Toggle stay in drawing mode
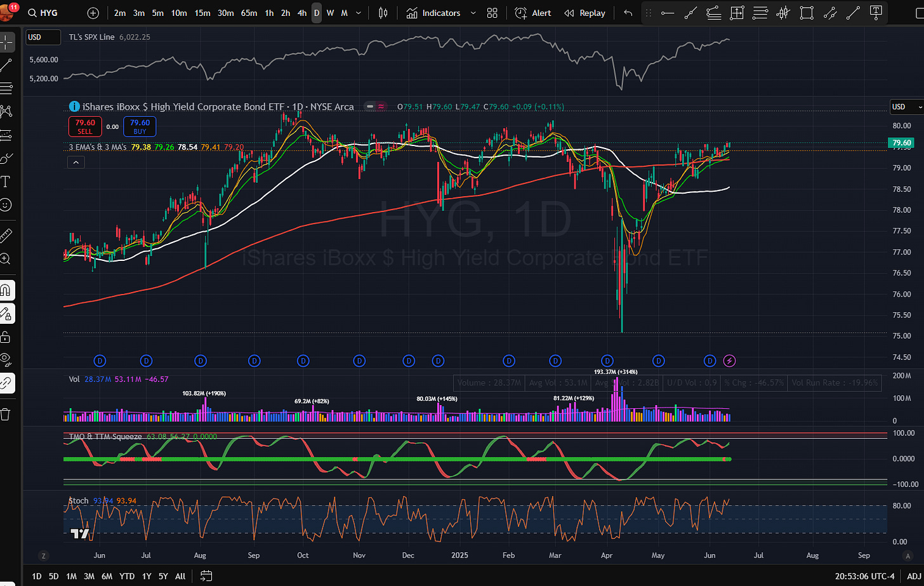The width and height of the screenshot is (924, 586). pyautogui.click(x=6, y=313)
